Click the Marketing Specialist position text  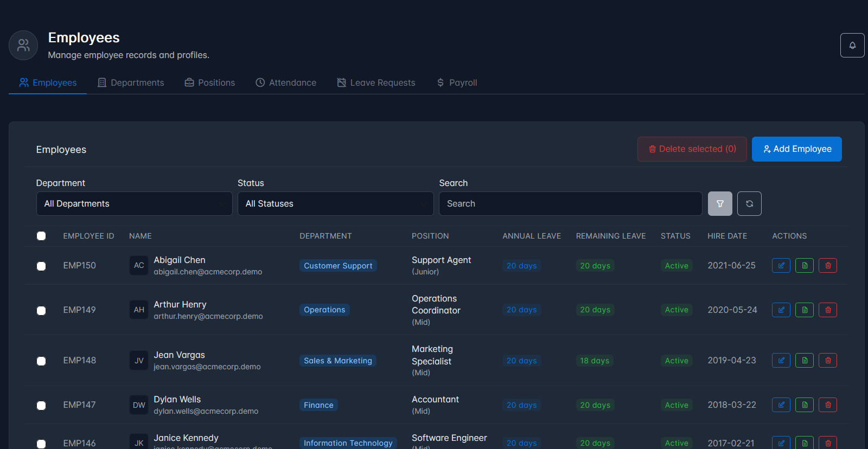pyautogui.click(x=432, y=355)
